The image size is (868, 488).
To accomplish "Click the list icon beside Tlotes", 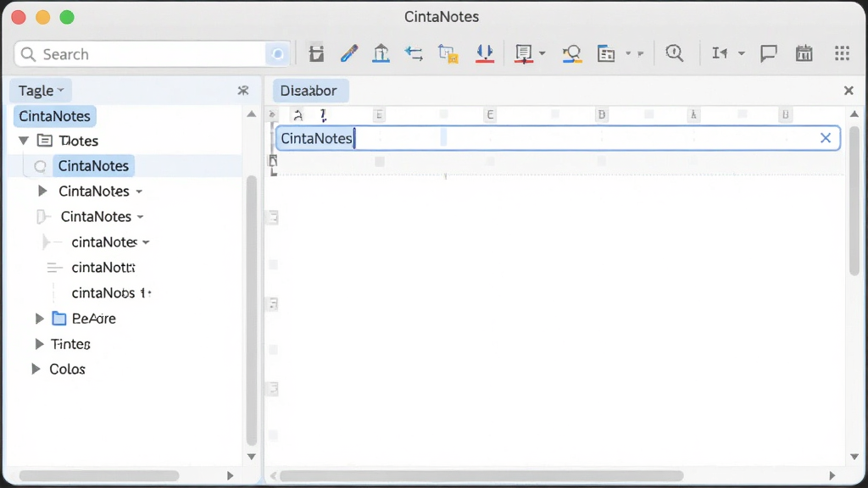I will pyautogui.click(x=44, y=141).
